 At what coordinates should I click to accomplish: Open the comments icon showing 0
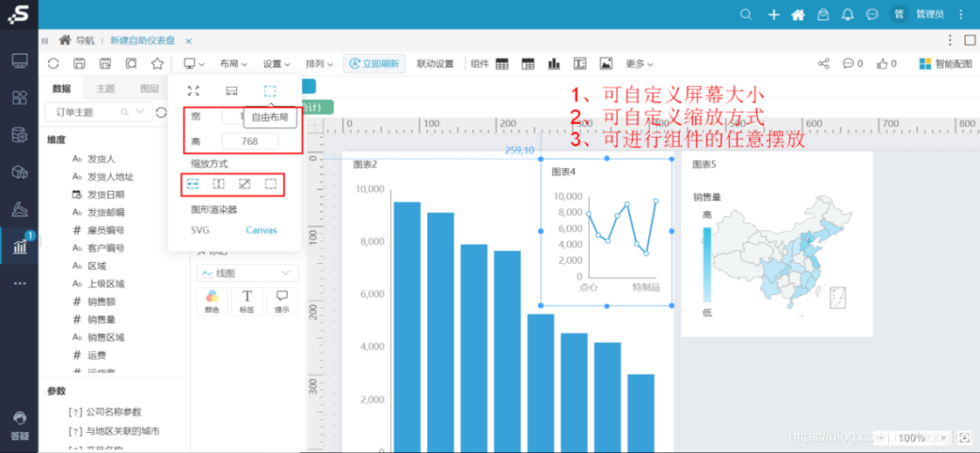point(853,64)
